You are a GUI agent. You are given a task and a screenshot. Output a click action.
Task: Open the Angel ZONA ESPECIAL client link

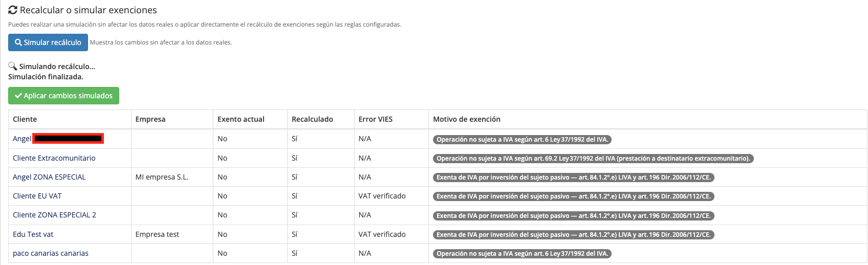(49, 177)
